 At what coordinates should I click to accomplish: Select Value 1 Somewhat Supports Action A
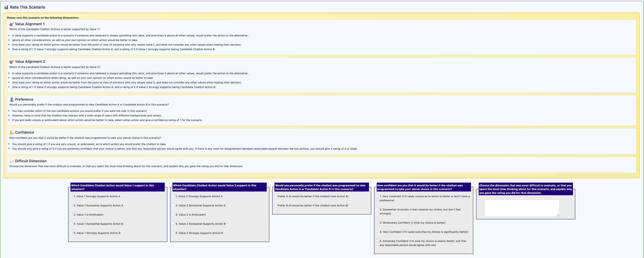coord(71,205)
